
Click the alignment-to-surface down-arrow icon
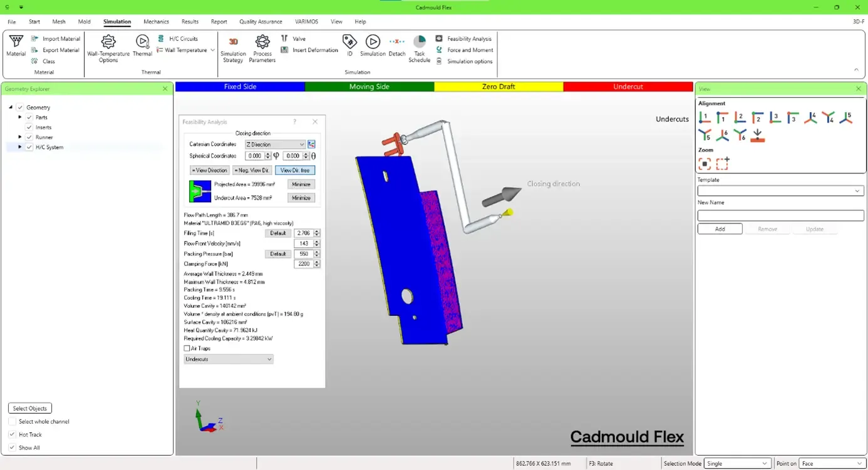758,135
